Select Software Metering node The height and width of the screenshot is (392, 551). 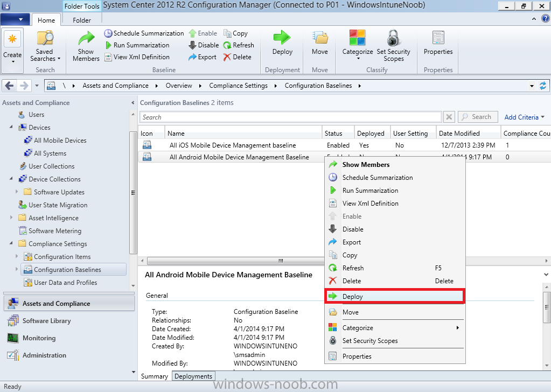pos(50,231)
